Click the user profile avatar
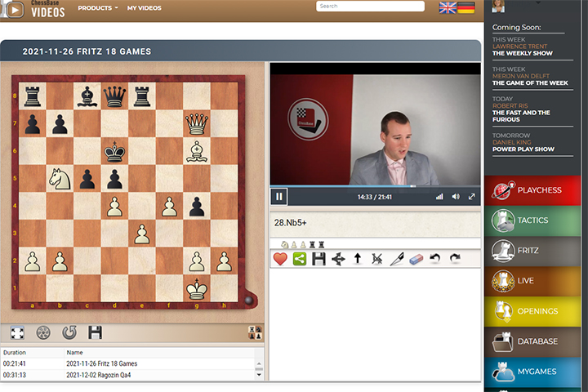The height and width of the screenshot is (392, 588). point(498,6)
